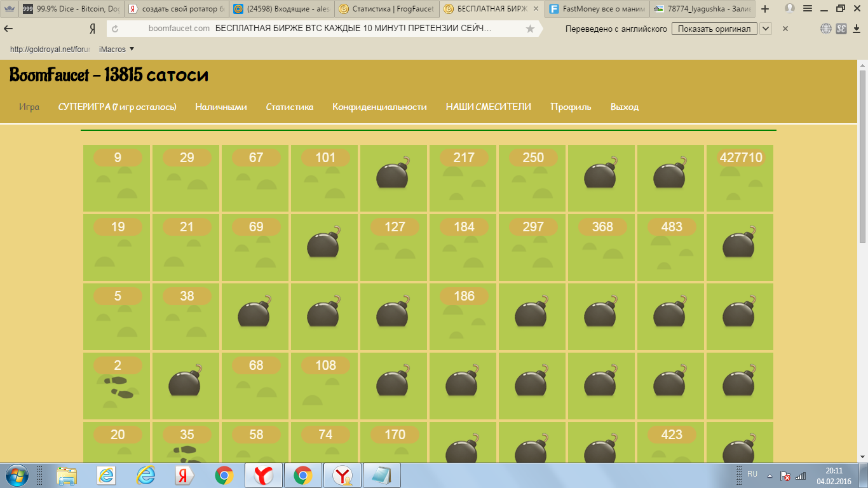Open the network signal tray icon
Image resolution: width=868 pixels, height=488 pixels.
point(801,476)
